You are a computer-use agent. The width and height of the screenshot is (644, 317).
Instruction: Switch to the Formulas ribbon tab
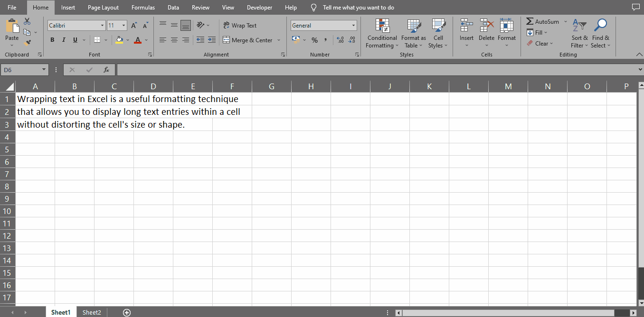pos(143,7)
